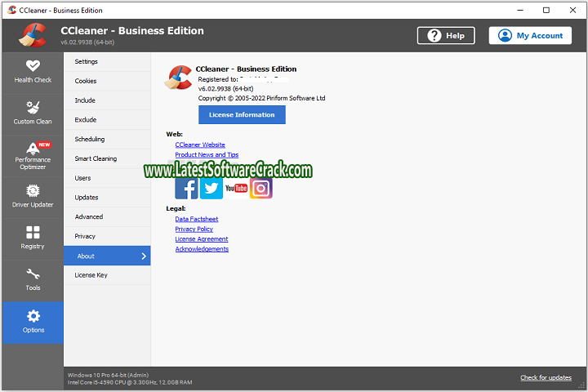Open the Health Check section
Image resolution: width=588 pixels, height=392 pixels.
pyautogui.click(x=33, y=73)
